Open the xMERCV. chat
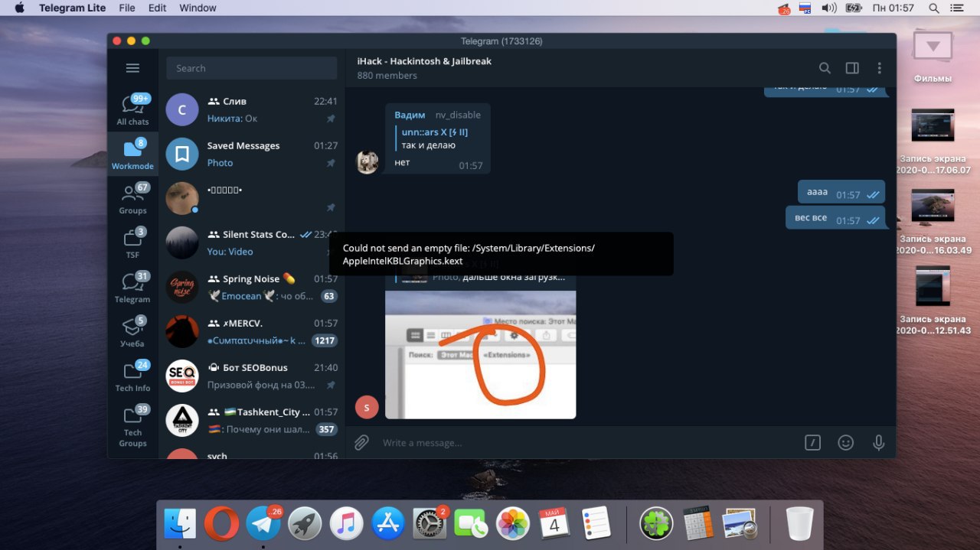 252,332
